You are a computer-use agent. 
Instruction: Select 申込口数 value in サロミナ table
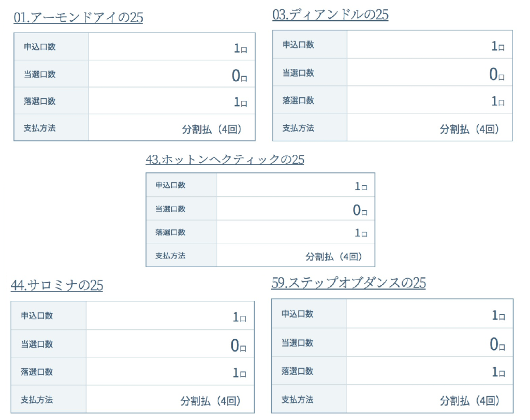point(239,317)
